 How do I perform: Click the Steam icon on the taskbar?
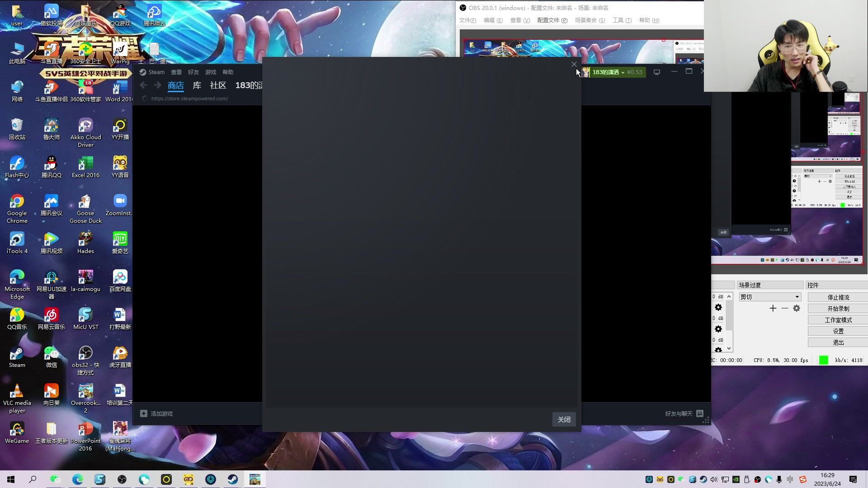[233, 479]
